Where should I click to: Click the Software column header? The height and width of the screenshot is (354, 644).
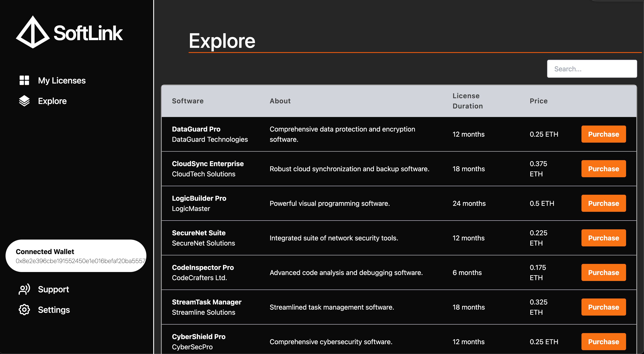[188, 101]
